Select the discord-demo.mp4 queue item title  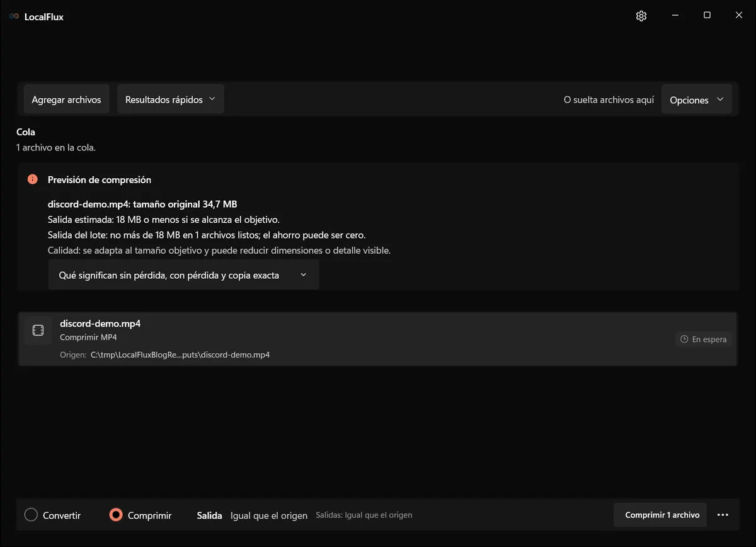(100, 324)
